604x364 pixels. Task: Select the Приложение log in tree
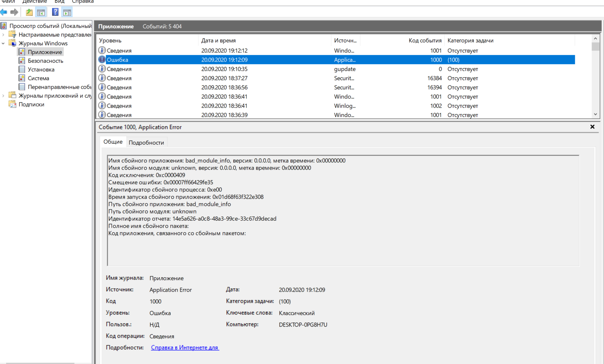click(45, 52)
